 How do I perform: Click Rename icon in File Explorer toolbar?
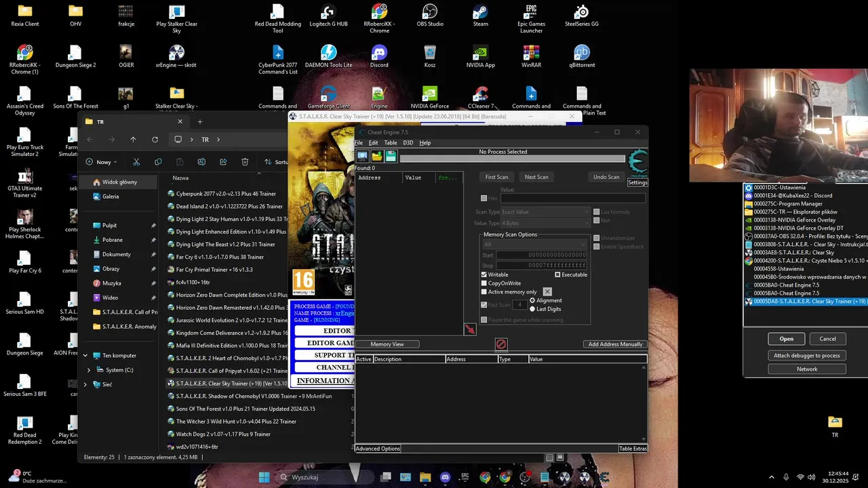click(201, 162)
